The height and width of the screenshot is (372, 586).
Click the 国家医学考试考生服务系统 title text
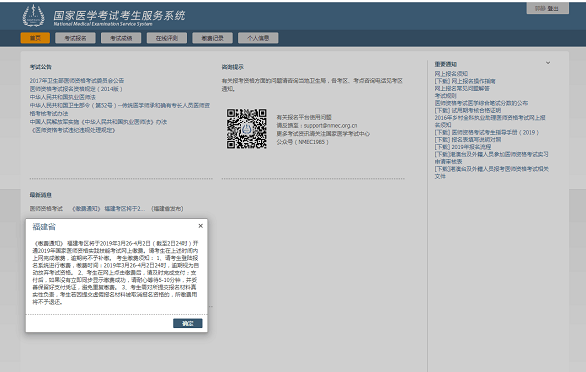pyautogui.click(x=119, y=15)
